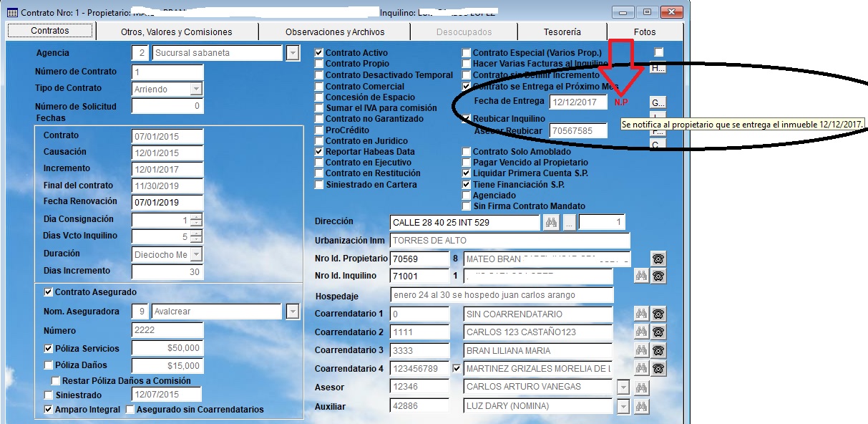Enable Sin Firma Contrato Mandato

(467, 206)
